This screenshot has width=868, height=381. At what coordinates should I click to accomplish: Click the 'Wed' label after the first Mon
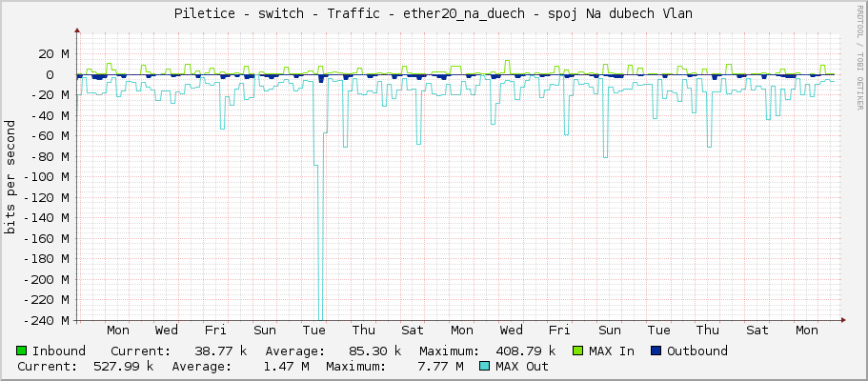[166, 331]
